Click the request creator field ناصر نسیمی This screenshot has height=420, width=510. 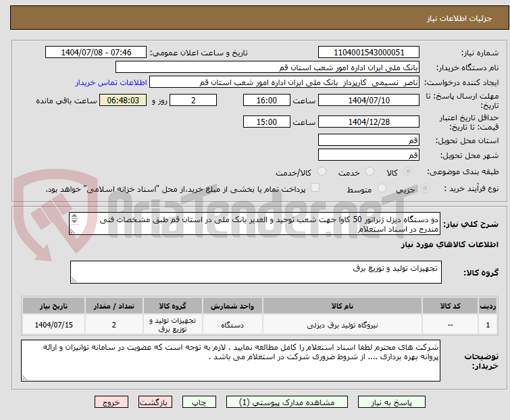click(284, 82)
